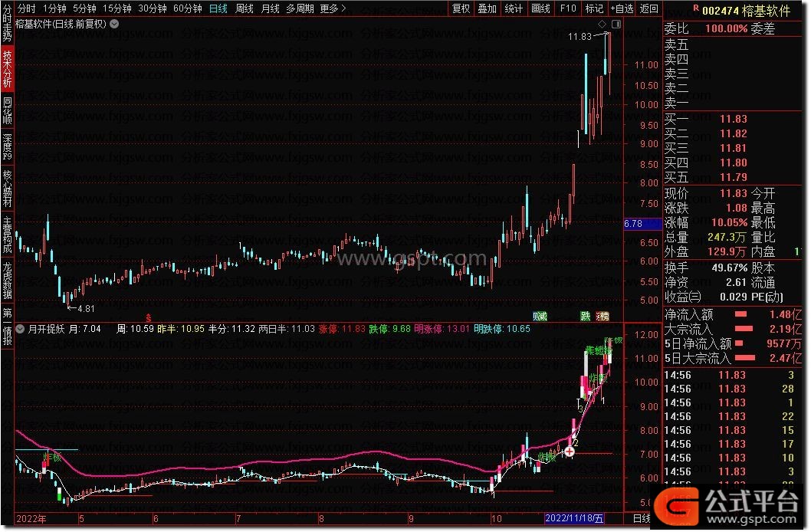Image resolution: width=811 pixels, height=532 pixels.
Task: Click the 卖一 ask row label
Action: pyautogui.click(x=676, y=103)
